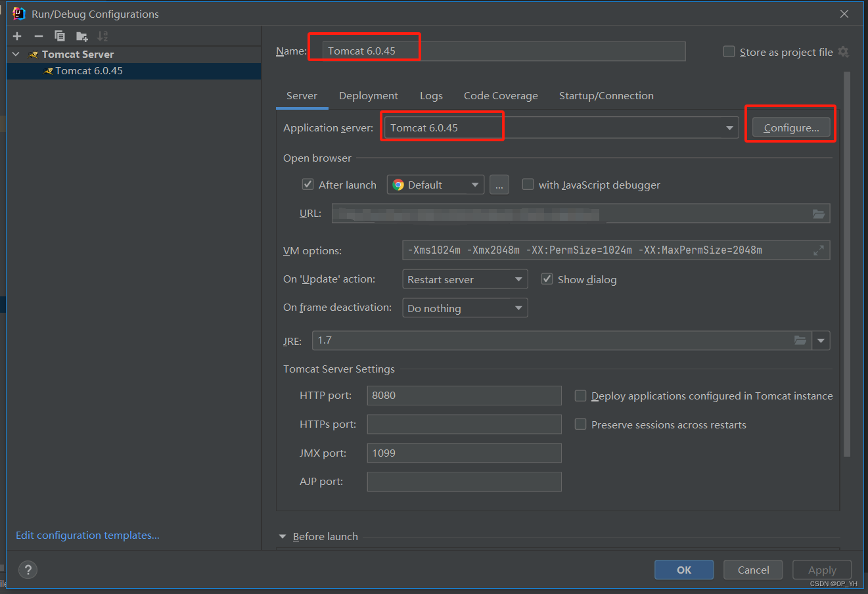Focus the HTTPs port field
Viewport: 868px width, 594px height.
[x=464, y=424]
